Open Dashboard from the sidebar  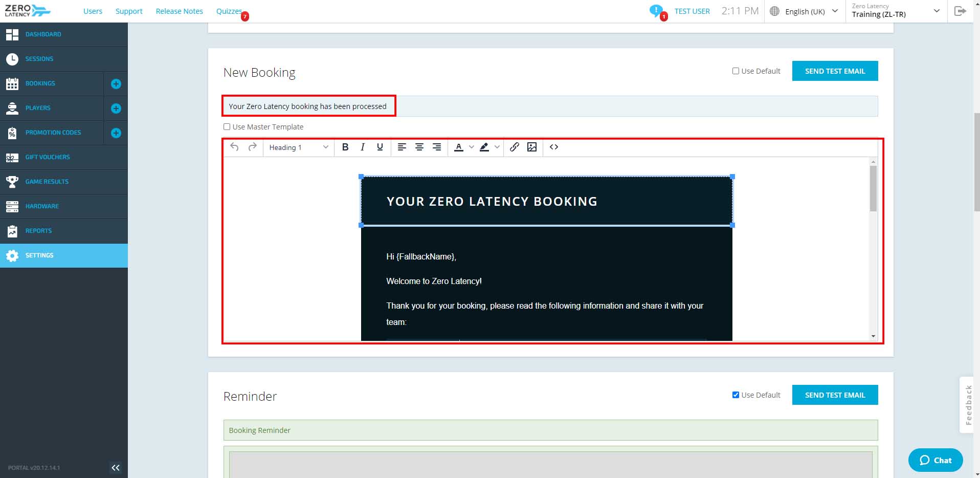pyautogui.click(x=64, y=34)
